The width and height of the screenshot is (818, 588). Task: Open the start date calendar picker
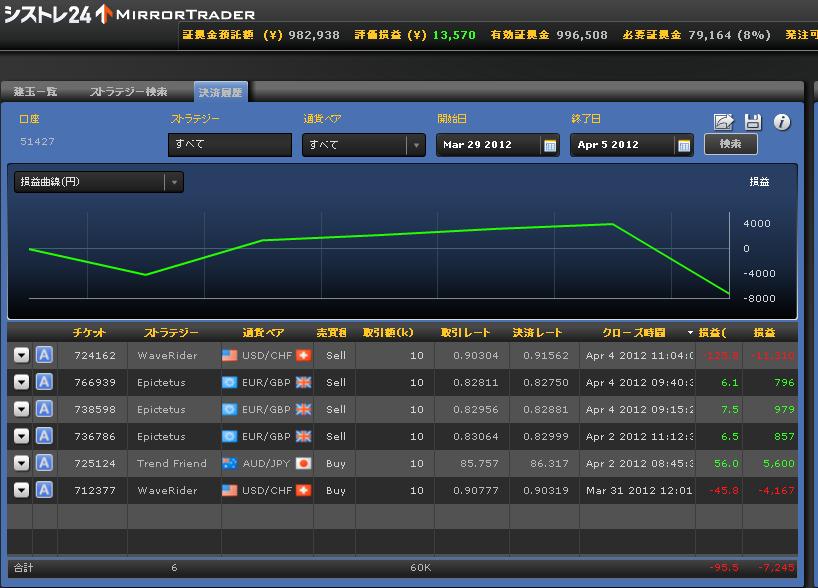pos(550,145)
